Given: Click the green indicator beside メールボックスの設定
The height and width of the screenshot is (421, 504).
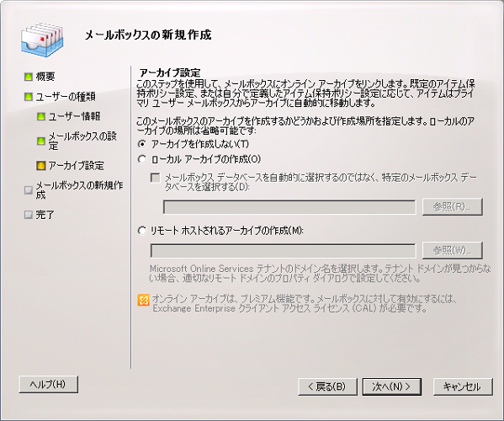Looking at the screenshot, I should click(41, 141).
